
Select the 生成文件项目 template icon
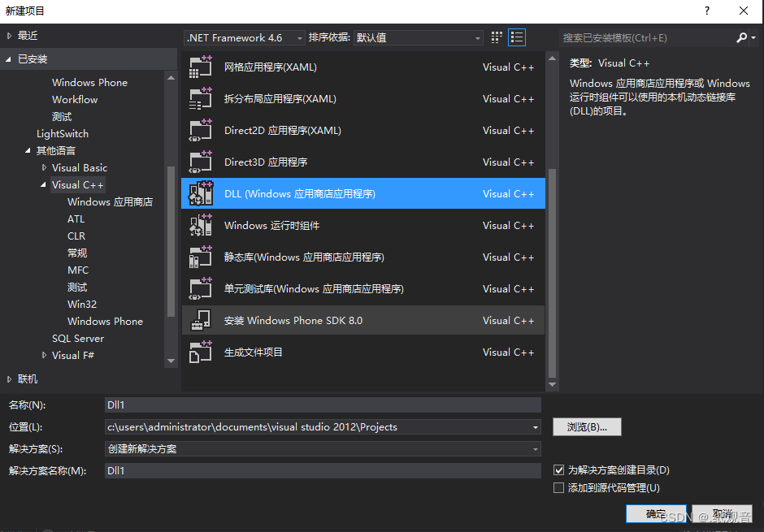click(x=200, y=352)
